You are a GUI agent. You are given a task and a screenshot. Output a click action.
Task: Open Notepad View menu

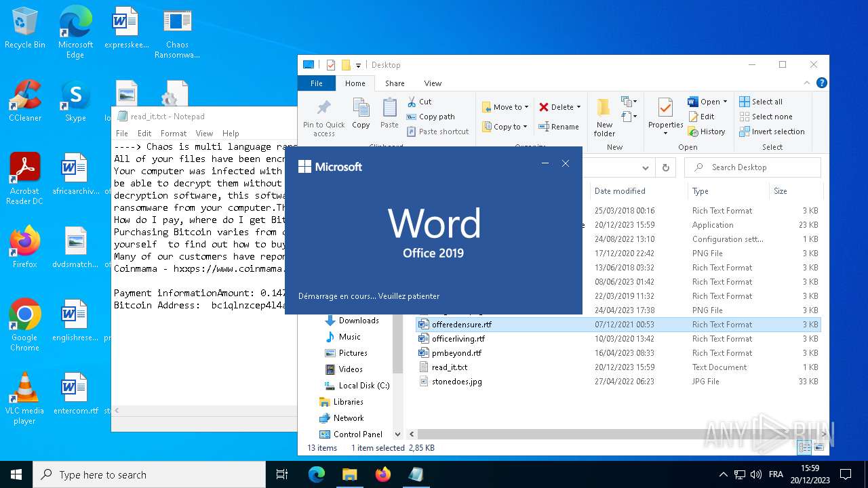coord(204,134)
